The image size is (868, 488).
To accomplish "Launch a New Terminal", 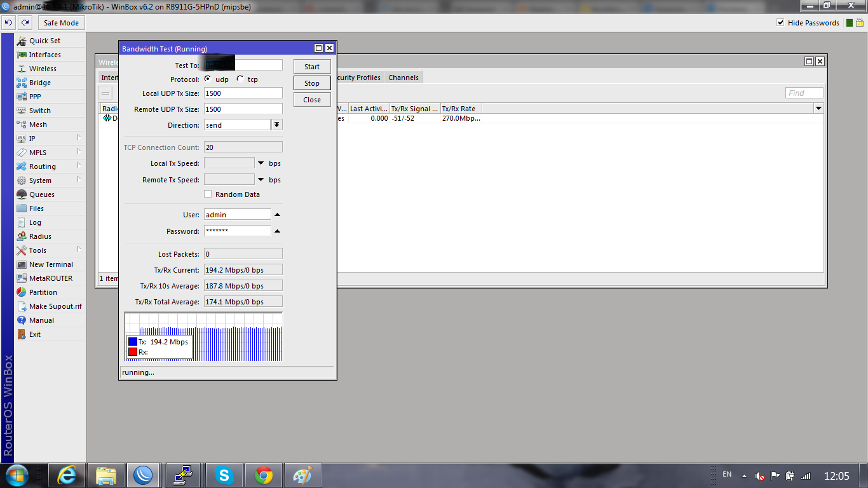I will 51,264.
